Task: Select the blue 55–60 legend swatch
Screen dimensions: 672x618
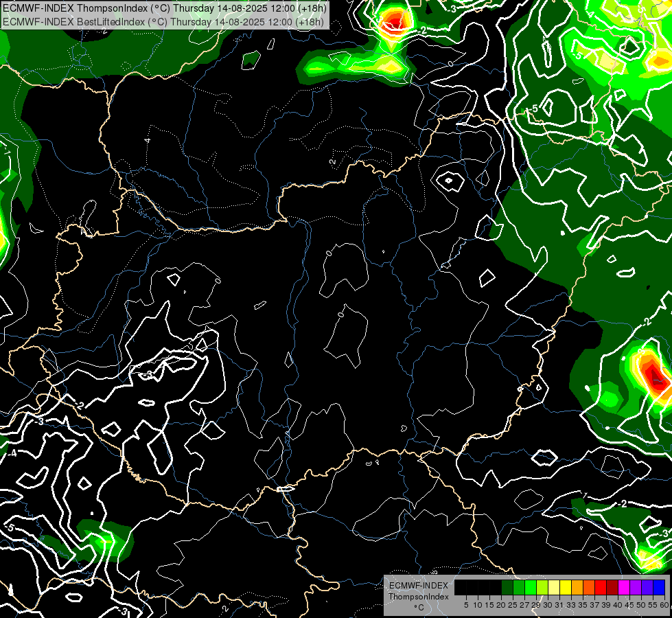Action: [x=659, y=588]
